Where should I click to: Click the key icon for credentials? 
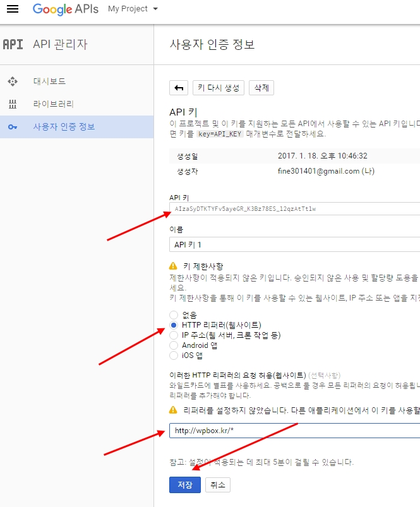[x=13, y=127]
